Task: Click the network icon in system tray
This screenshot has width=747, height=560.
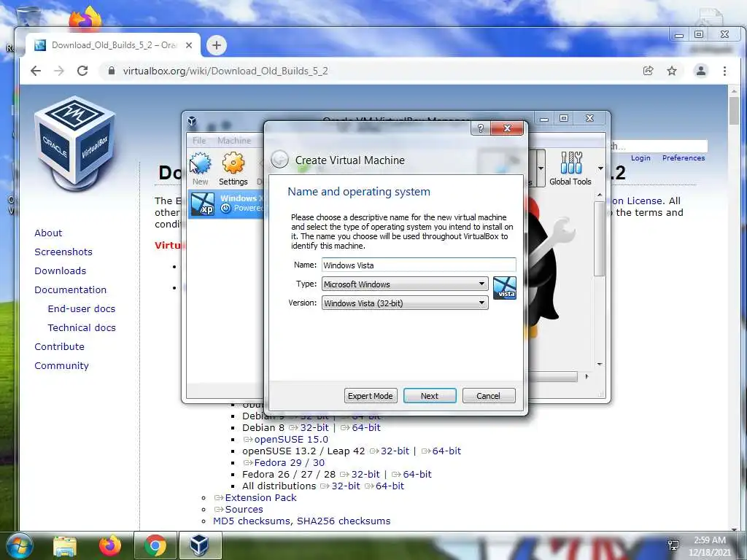Action: [x=673, y=545]
